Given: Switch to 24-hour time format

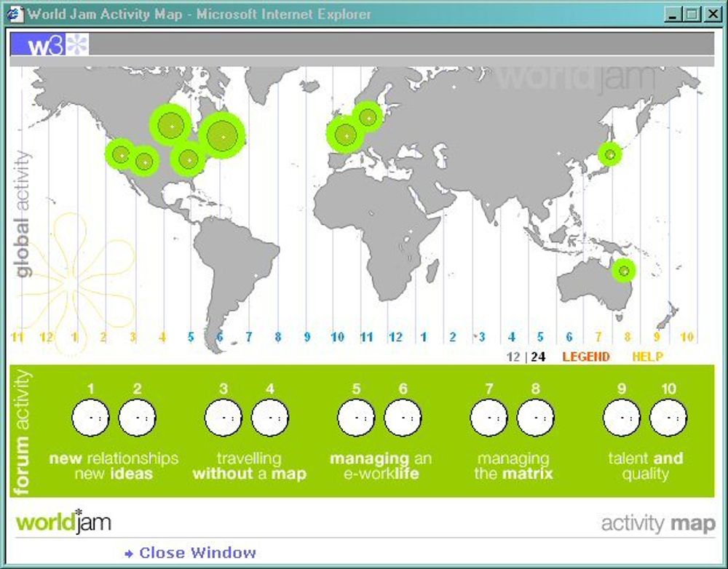Looking at the screenshot, I should tap(538, 357).
